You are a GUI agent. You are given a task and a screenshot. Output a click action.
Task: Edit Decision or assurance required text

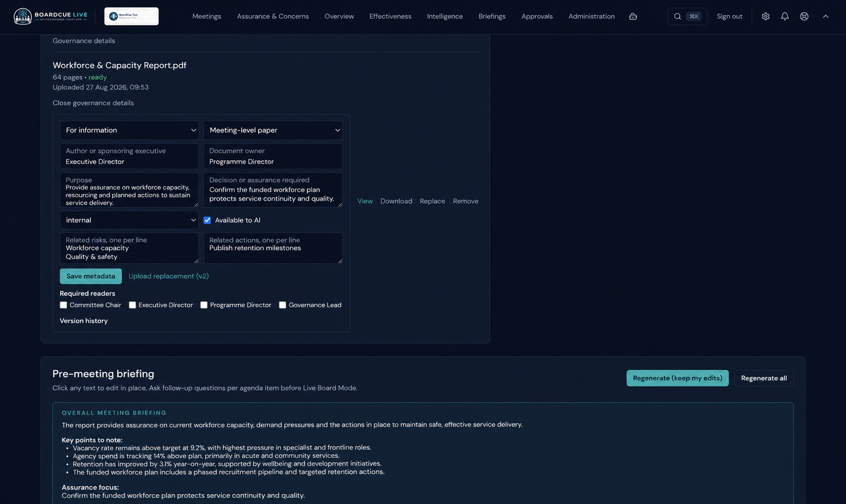pyautogui.click(x=273, y=190)
